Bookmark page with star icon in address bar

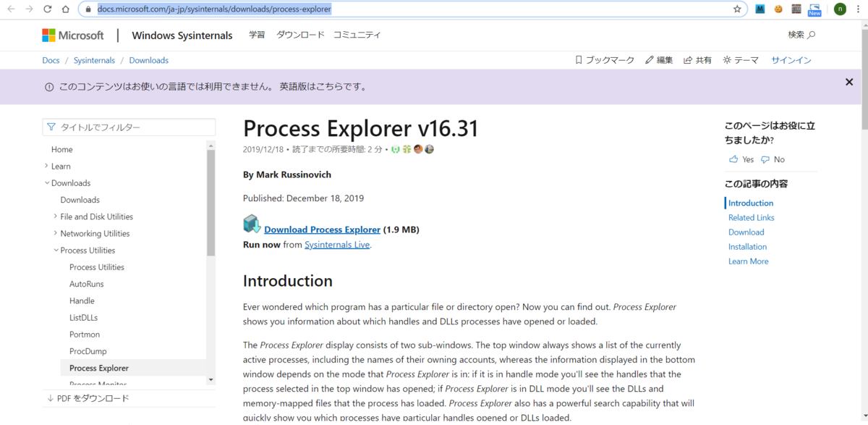pos(737,9)
